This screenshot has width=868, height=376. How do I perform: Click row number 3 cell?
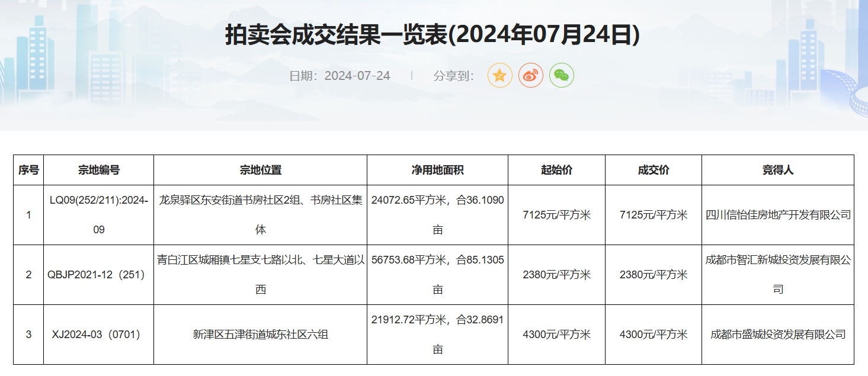(x=28, y=335)
